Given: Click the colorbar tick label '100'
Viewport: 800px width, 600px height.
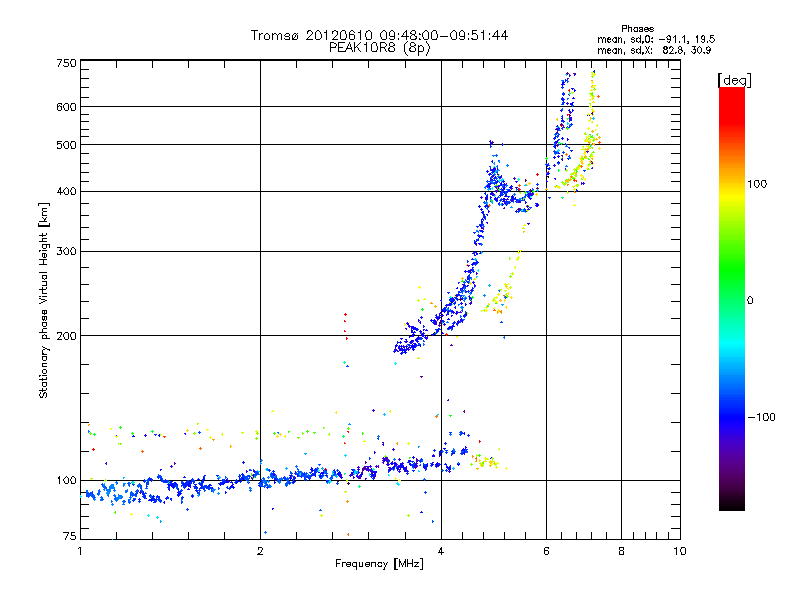Looking at the screenshot, I should (x=757, y=184).
